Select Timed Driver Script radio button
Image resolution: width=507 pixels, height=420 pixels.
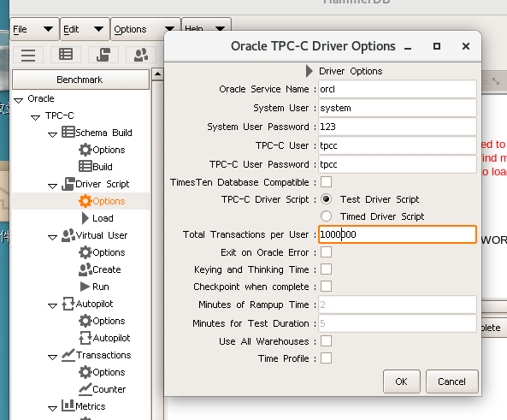(326, 216)
